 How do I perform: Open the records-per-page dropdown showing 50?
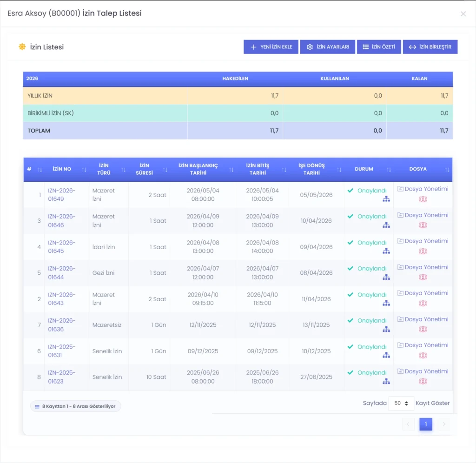[x=401, y=403]
